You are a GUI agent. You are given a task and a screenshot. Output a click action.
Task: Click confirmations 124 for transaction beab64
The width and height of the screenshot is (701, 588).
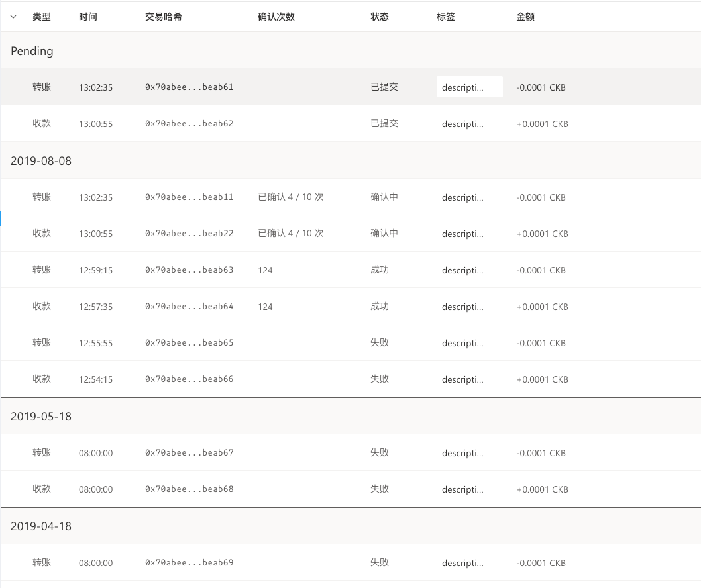pyautogui.click(x=265, y=307)
